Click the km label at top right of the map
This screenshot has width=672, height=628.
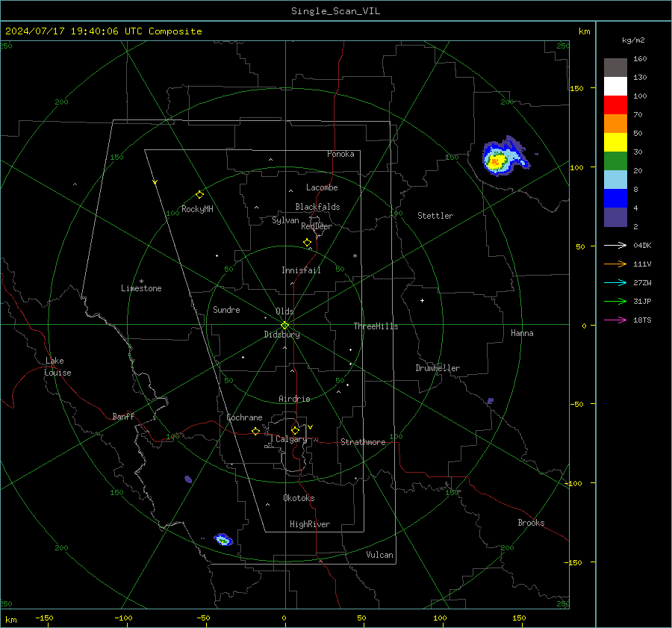click(584, 31)
